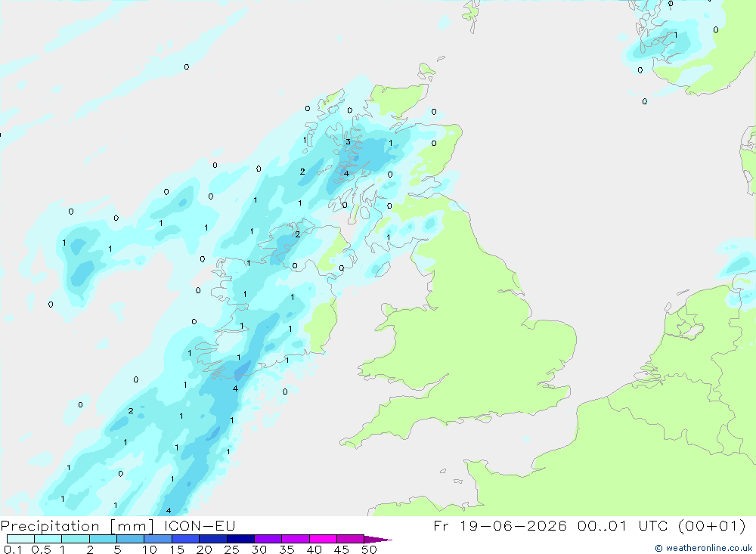Image resolution: width=756 pixels, height=554 pixels.
Task: Click the '3' precipitation value over Scotland
Action: [348, 142]
